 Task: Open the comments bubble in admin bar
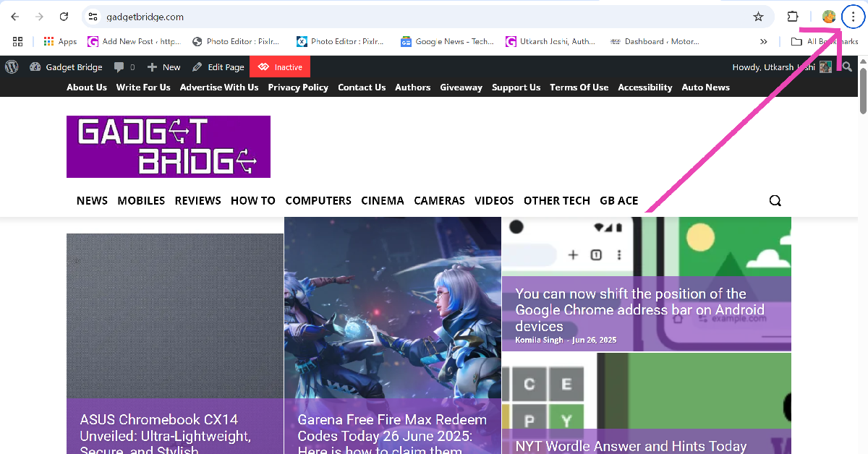coord(124,67)
